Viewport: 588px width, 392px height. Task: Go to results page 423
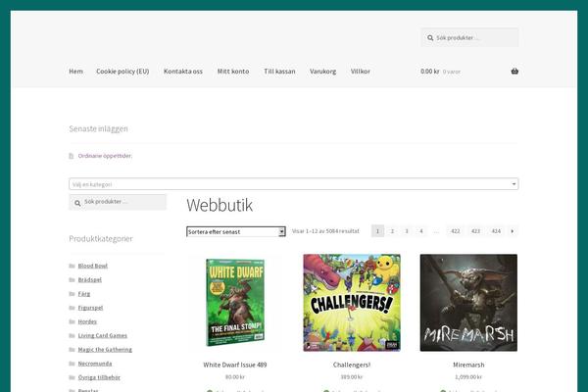[475, 231]
